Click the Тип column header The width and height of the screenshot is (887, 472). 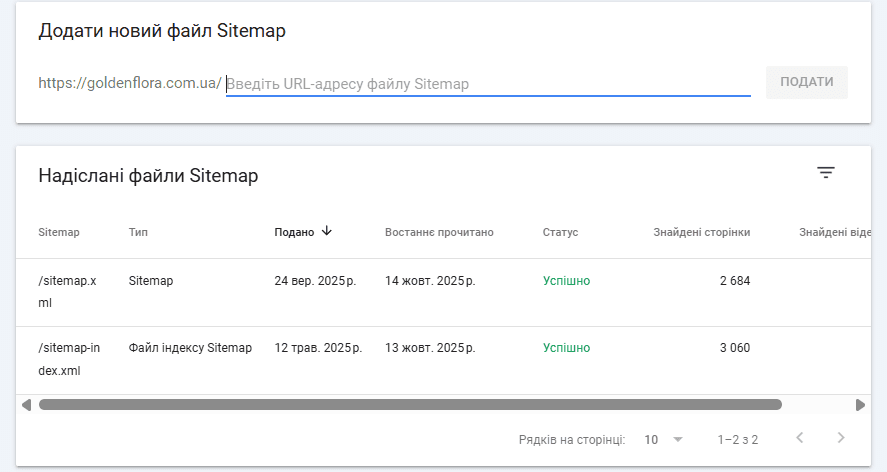click(x=139, y=232)
